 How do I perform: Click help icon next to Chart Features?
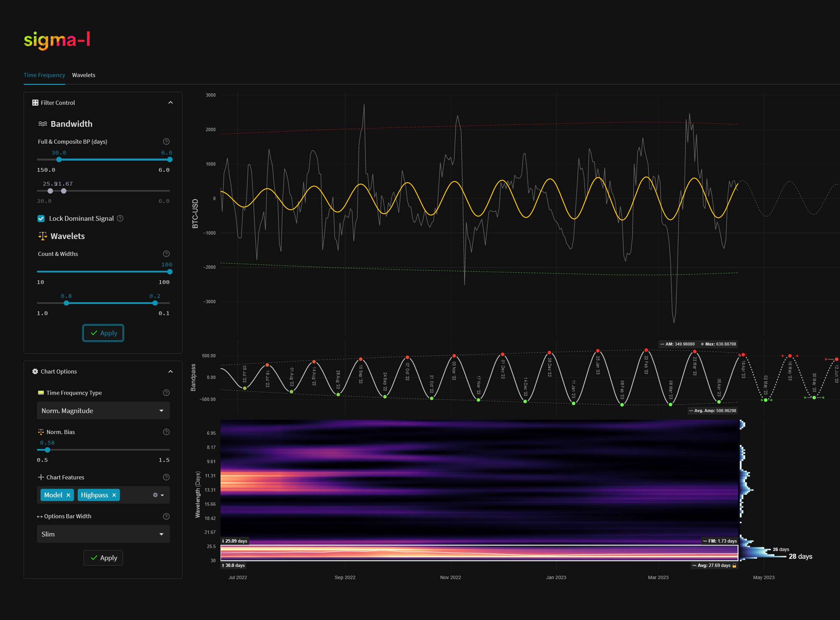coord(166,477)
